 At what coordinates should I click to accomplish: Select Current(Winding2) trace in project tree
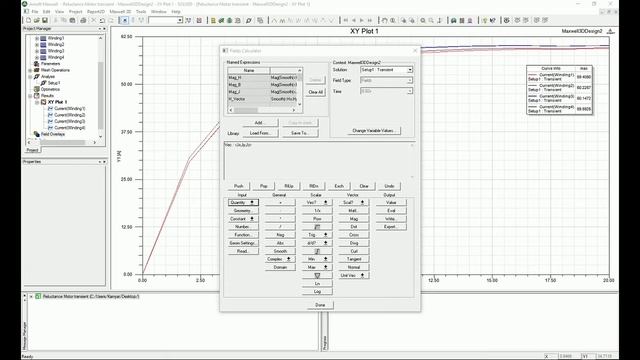pyautogui.click(x=69, y=115)
